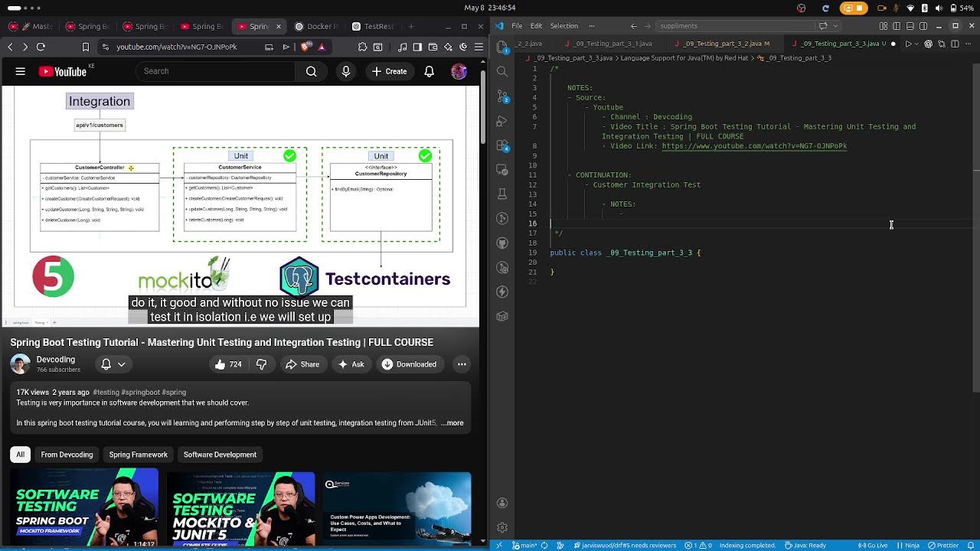The width and height of the screenshot is (980, 551).
Task: Click the YouTube search input
Action: tap(214, 71)
